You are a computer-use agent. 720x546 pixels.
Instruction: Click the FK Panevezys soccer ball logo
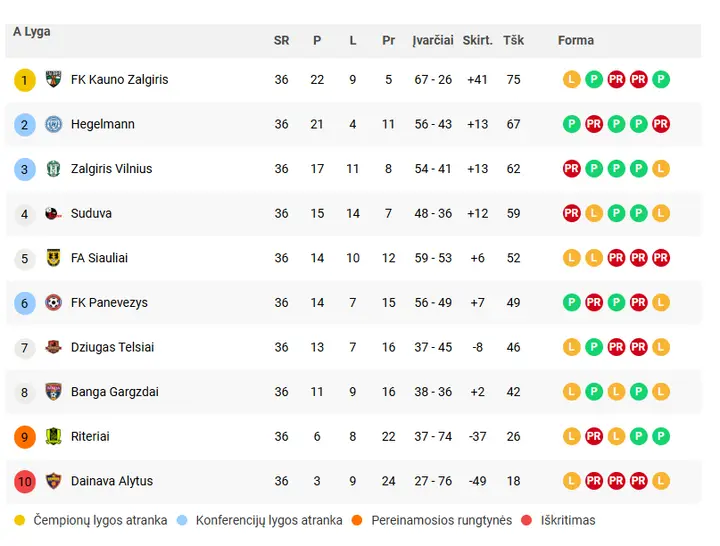[53, 302]
